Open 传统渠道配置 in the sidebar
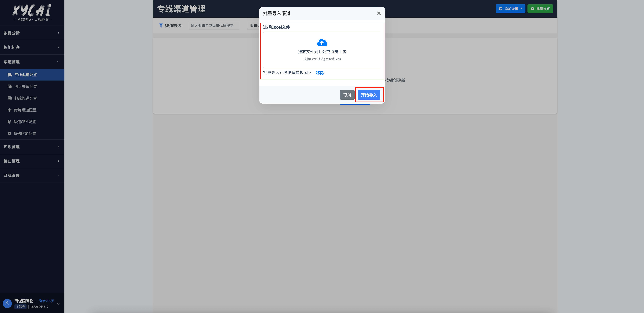Viewport: 644px width, 313px height. click(x=32, y=110)
